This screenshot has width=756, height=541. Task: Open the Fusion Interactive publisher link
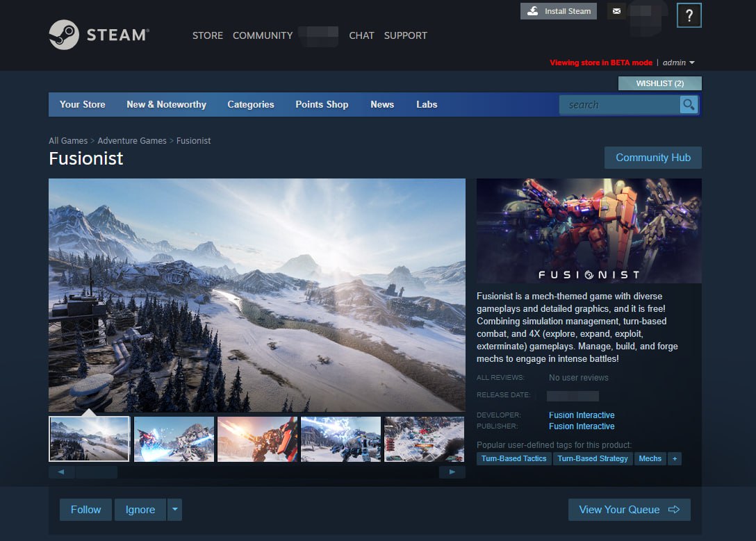point(582,426)
